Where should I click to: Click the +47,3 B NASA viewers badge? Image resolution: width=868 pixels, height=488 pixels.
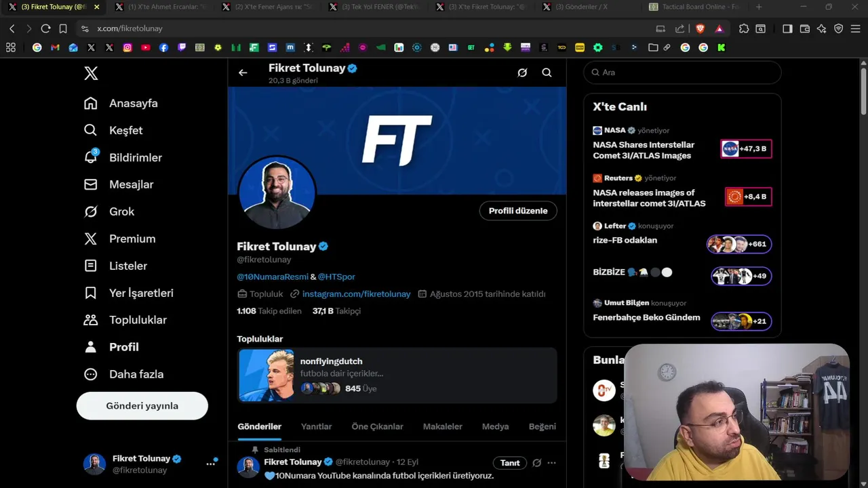click(x=746, y=148)
